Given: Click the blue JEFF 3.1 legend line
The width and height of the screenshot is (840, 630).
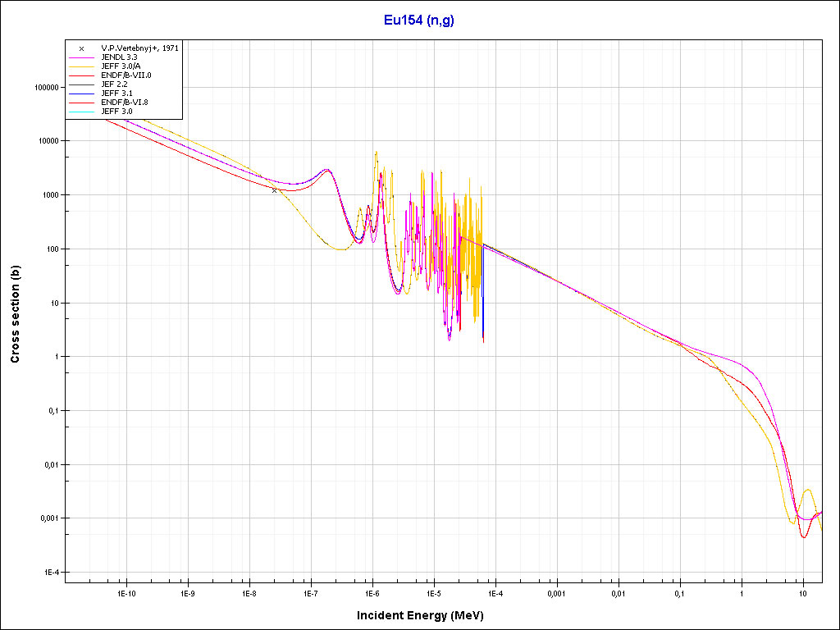Looking at the screenshot, I should 81,93.
